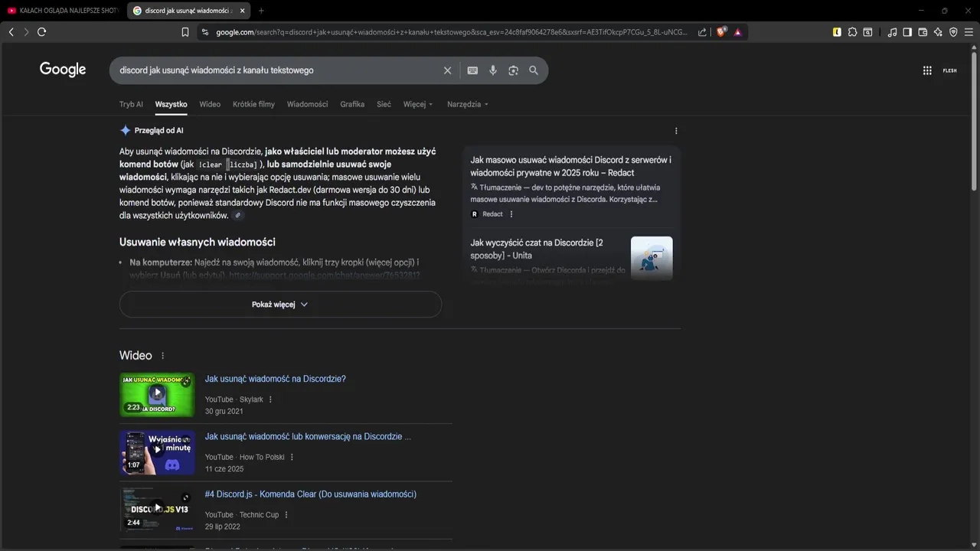Click the VPN shield icon
This screenshot has width=980, height=551.
[x=953, y=32]
